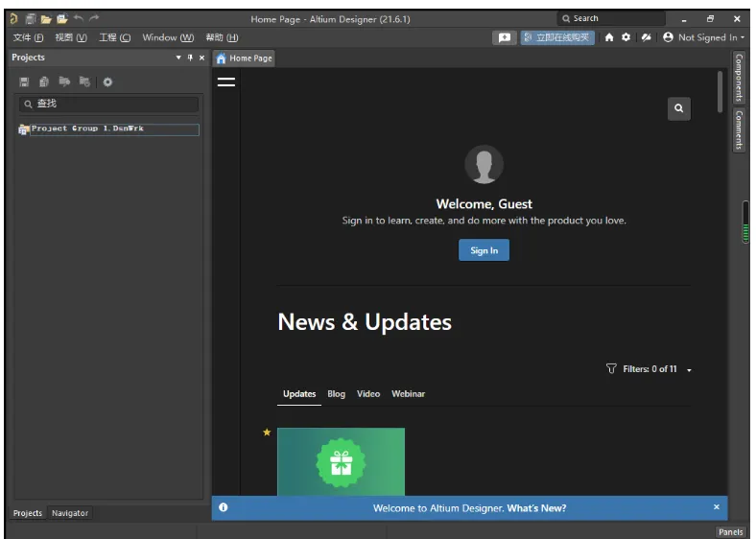756x539 pixels.
Task: Click the star icon beside the news card
Action: [x=267, y=432]
